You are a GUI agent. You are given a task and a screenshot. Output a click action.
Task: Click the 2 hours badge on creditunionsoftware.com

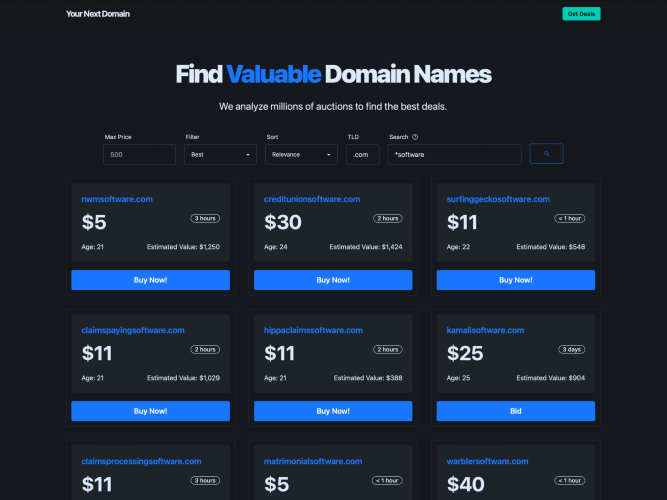point(388,218)
